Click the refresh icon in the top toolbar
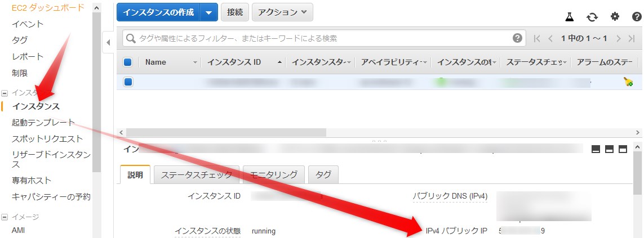Screen dimensions: 644x238 [x=592, y=17]
